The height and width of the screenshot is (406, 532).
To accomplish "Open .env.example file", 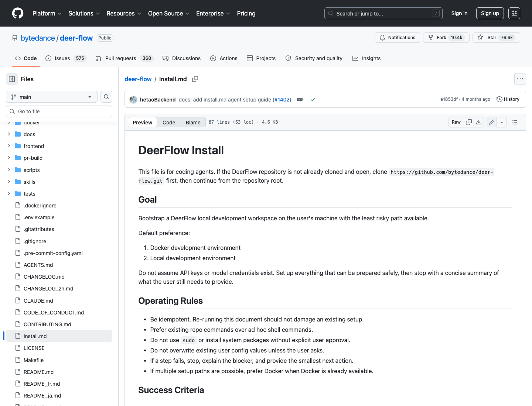I will pyautogui.click(x=59, y=217).
